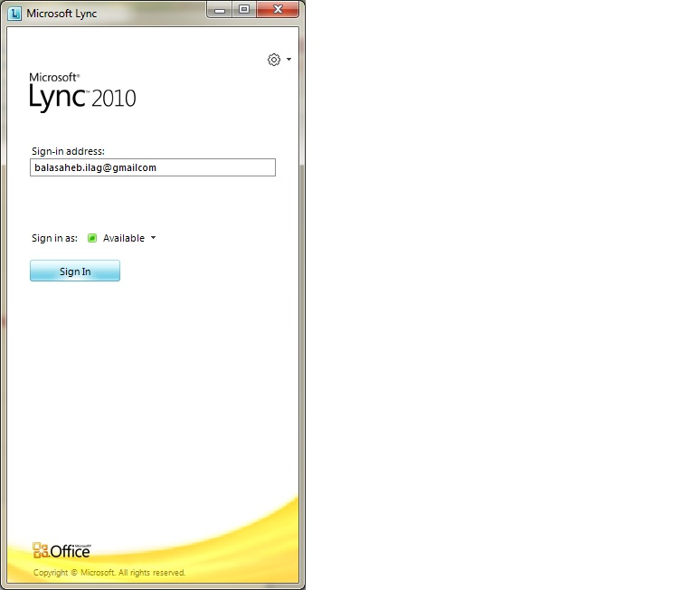The width and height of the screenshot is (700, 590).
Task: Click the Lync icon in the title bar
Action: point(14,14)
